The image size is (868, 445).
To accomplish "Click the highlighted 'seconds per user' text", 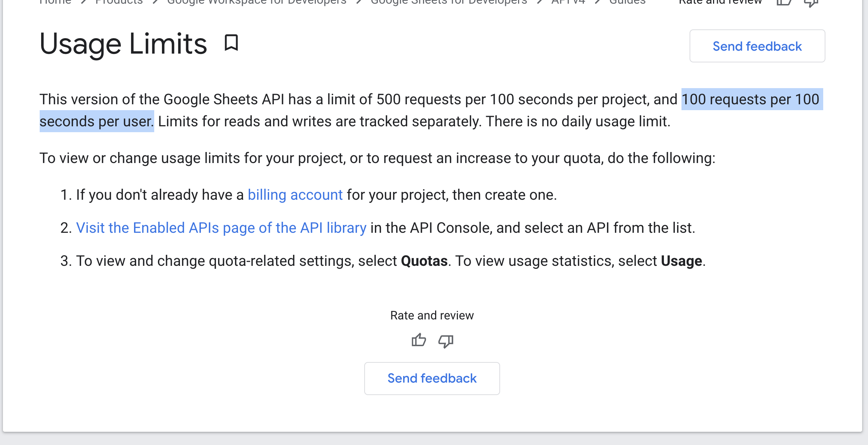I will coord(96,122).
